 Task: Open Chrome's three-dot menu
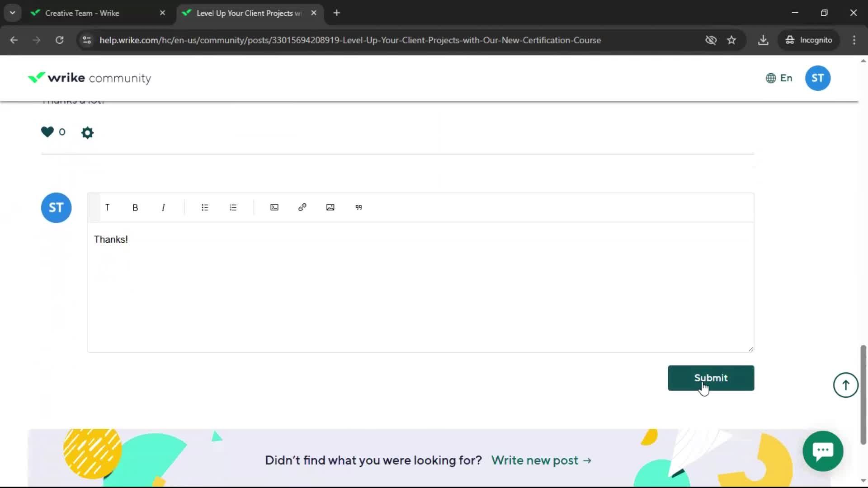click(854, 40)
